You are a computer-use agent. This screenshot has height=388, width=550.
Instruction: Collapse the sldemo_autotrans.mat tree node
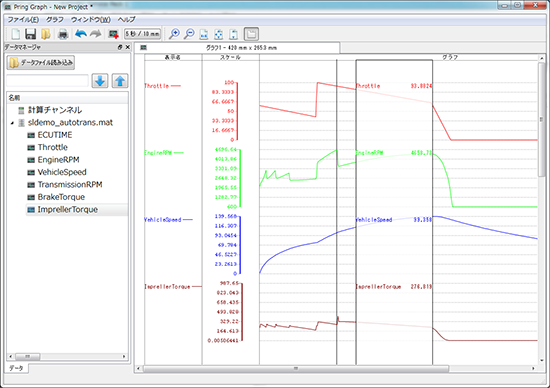click(12, 123)
